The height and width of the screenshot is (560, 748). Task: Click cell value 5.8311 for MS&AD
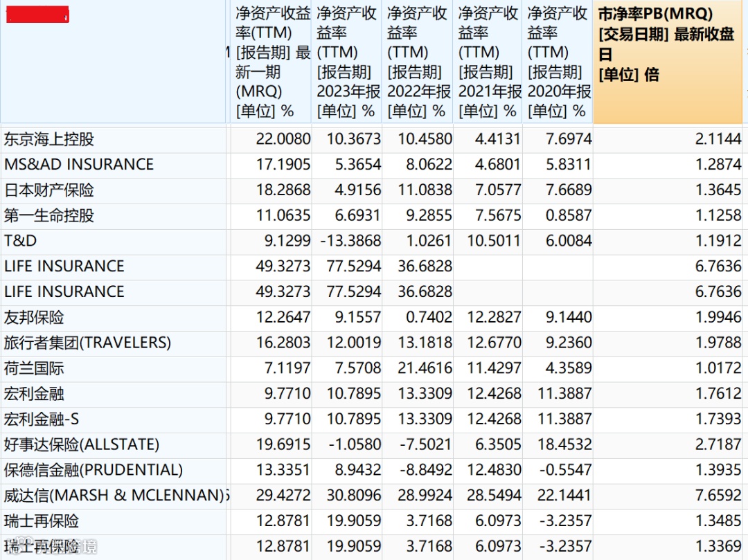569,165
